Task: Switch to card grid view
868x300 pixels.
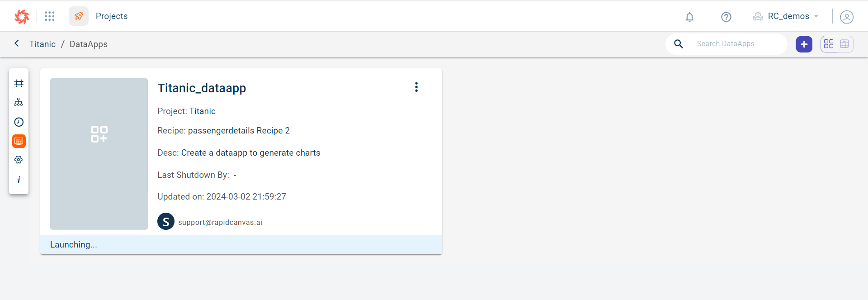Action: tap(829, 44)
